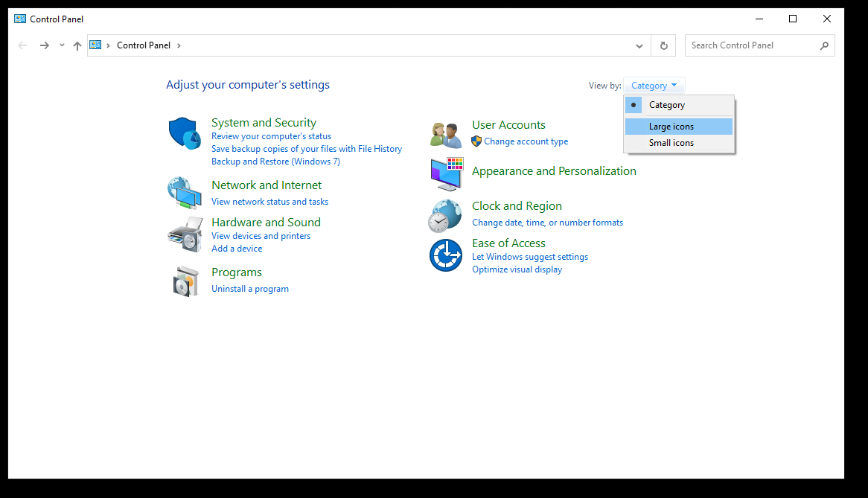The image size is (868, 498).
Task: Close the Control Panel window
Action: (827, 19)
